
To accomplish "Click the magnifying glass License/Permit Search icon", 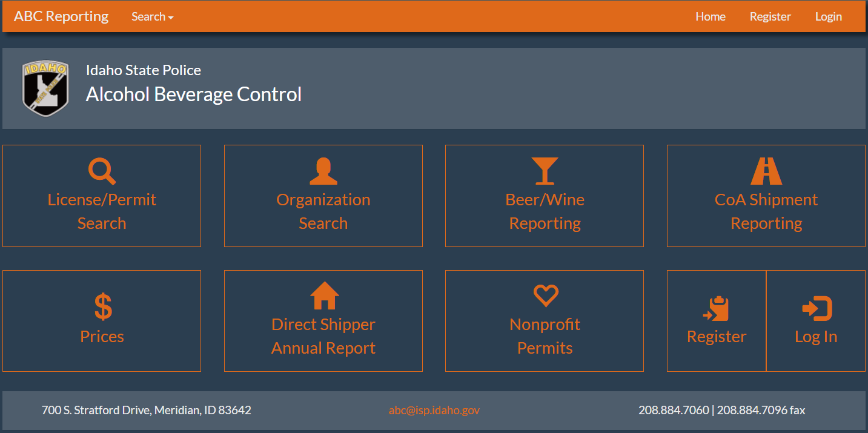I will coord(102,171).
